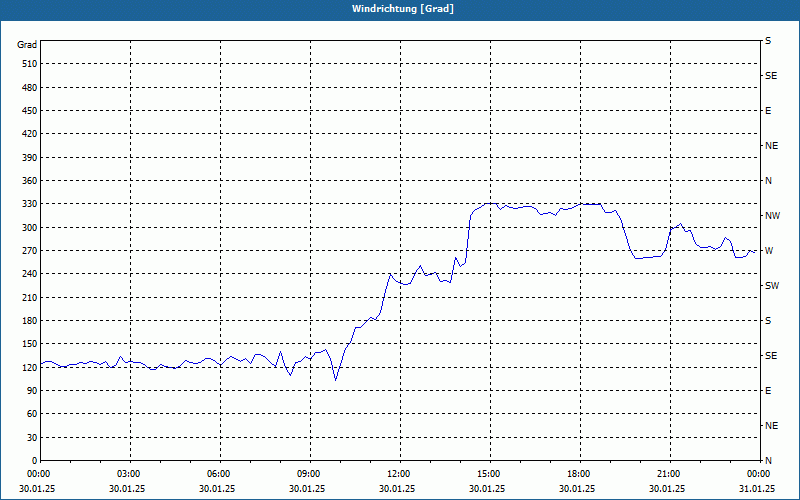
Task: Click the SW compass label on the right axis
Action: click(772, 286)
